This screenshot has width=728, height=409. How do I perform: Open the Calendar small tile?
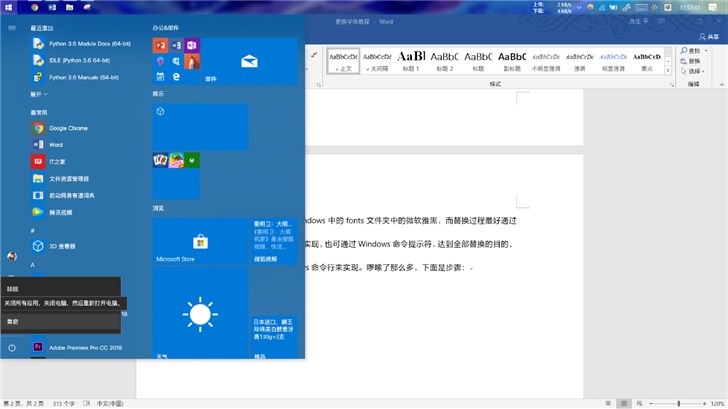click(160, 77)
